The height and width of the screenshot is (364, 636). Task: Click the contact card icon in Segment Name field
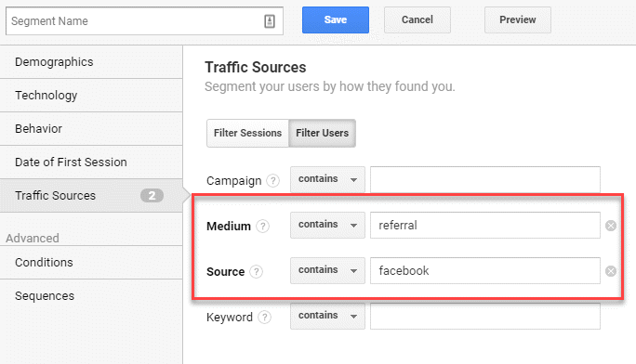coord(270,21)
